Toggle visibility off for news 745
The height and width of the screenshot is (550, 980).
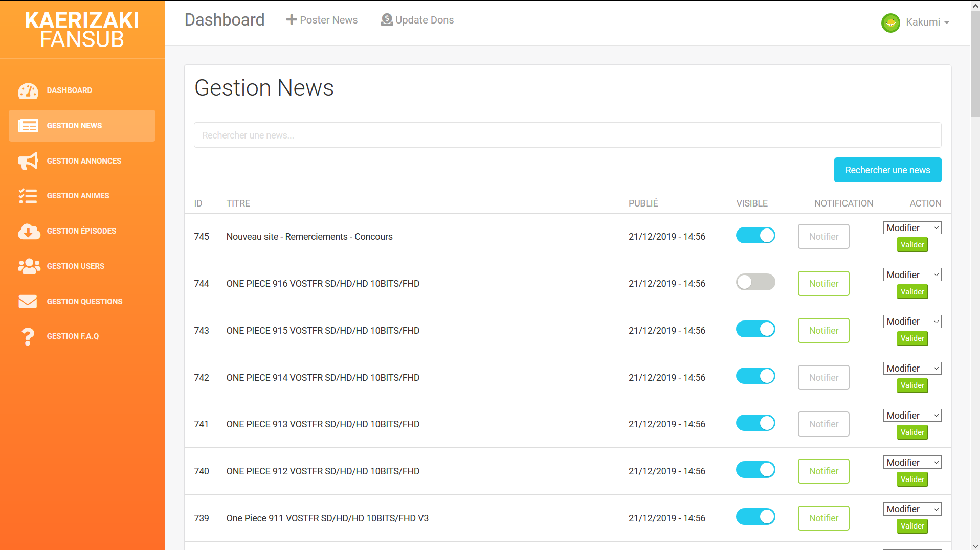click(755, 235)
